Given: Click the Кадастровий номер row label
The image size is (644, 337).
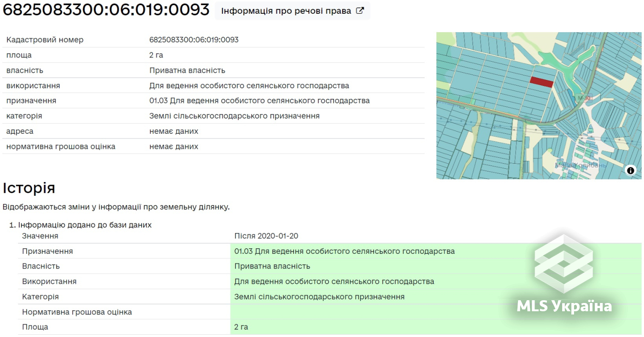Looking at the screenshot, I should click(45, 40).
